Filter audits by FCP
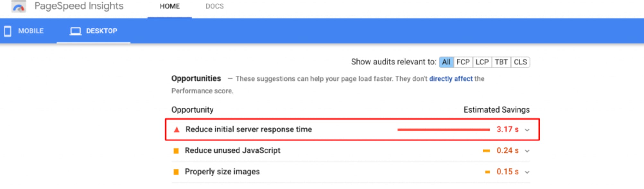Screen dimensions: 644x189 coord(463,62)
